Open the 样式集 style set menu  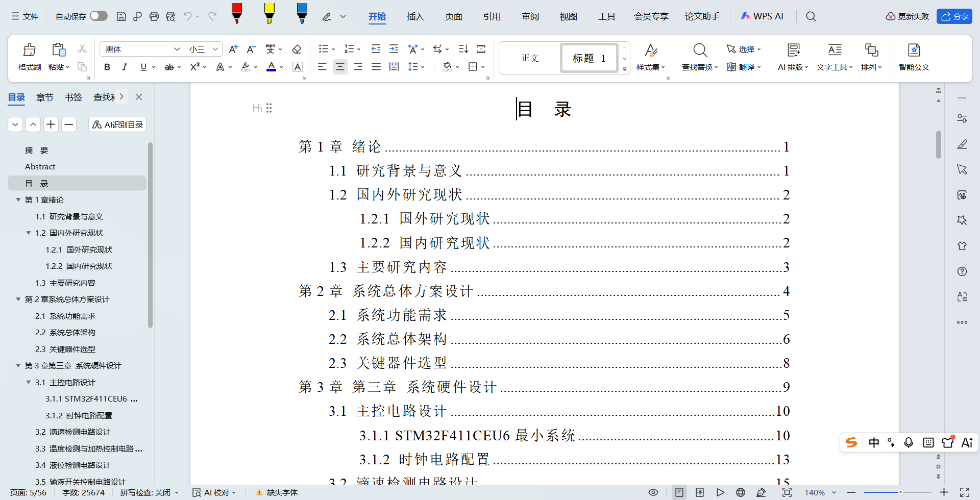(650, 57)
